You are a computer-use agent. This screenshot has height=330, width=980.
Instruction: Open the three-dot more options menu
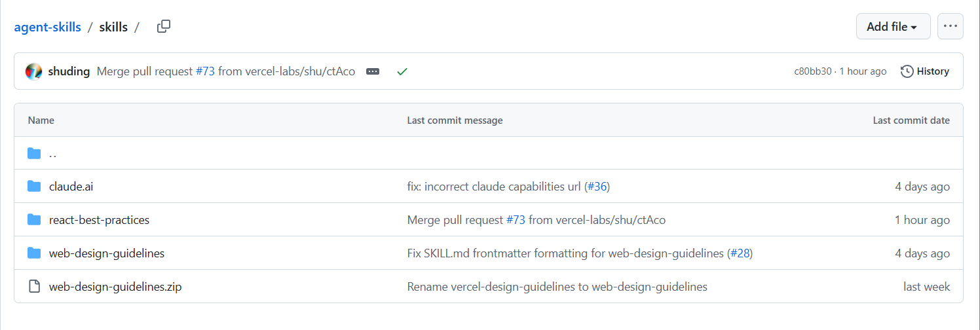(950, 27)
